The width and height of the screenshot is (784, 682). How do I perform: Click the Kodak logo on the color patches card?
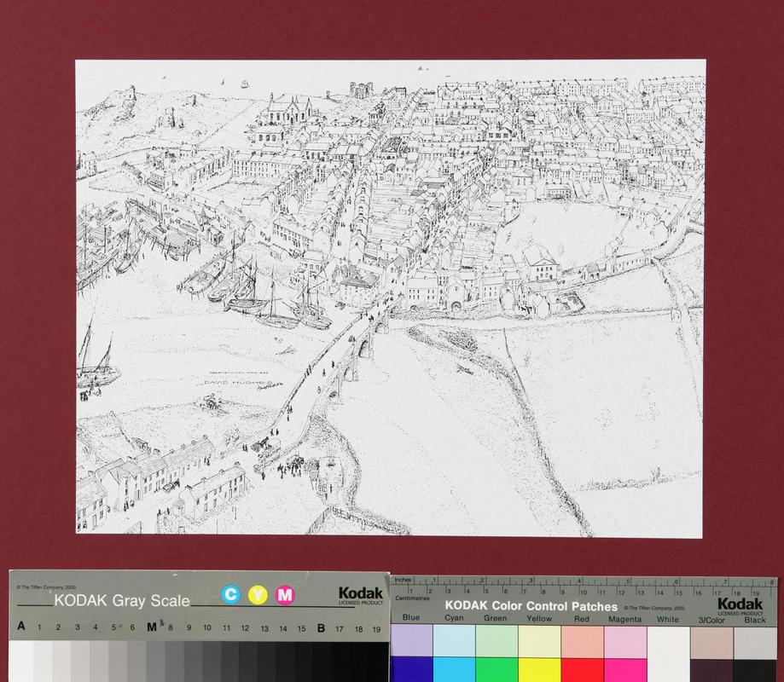pos(740,604)
